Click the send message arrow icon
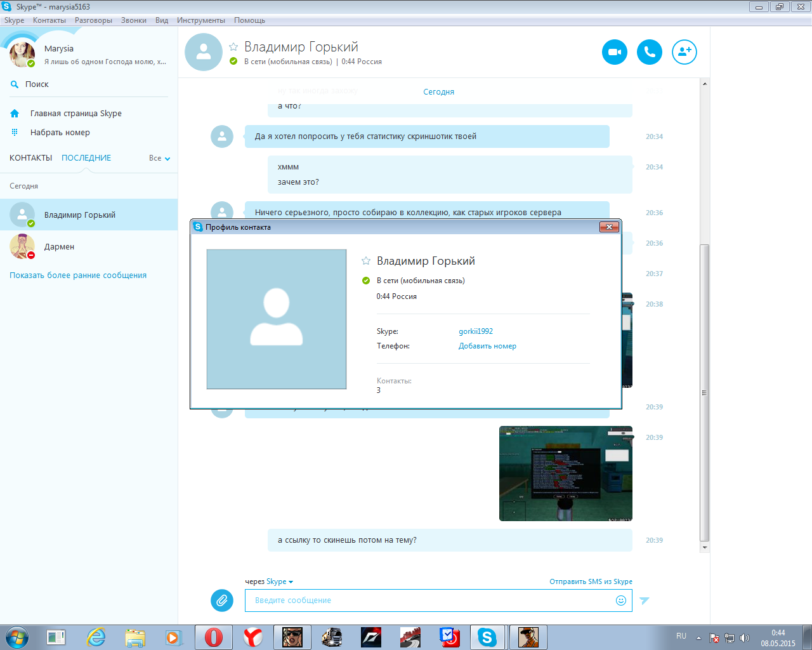 (645, 600)
